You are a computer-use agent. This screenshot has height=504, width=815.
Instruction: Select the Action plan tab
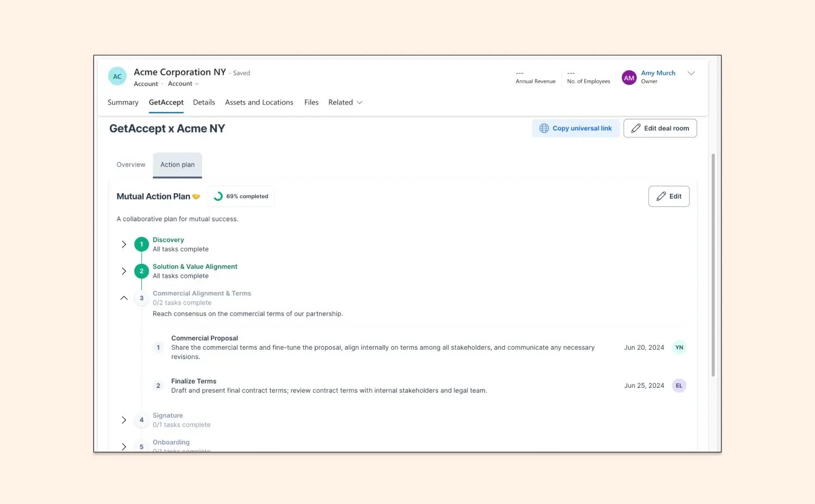click(x=177, y=165)
